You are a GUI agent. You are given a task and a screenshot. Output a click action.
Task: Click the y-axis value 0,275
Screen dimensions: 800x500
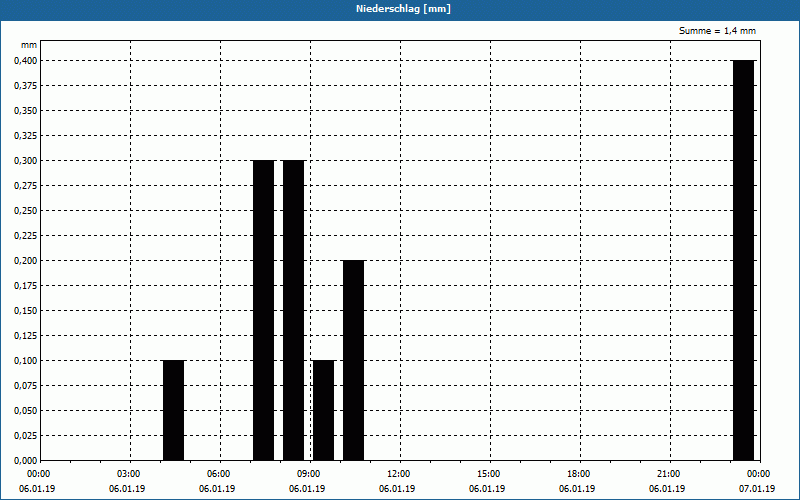(x=26, y=186)
